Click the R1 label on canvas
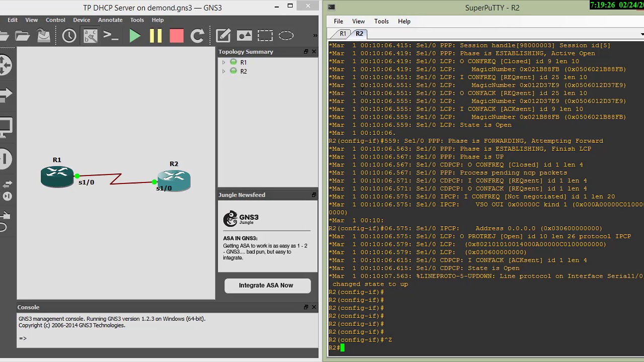This screenshot has width=644, height=362. [57, 160]
